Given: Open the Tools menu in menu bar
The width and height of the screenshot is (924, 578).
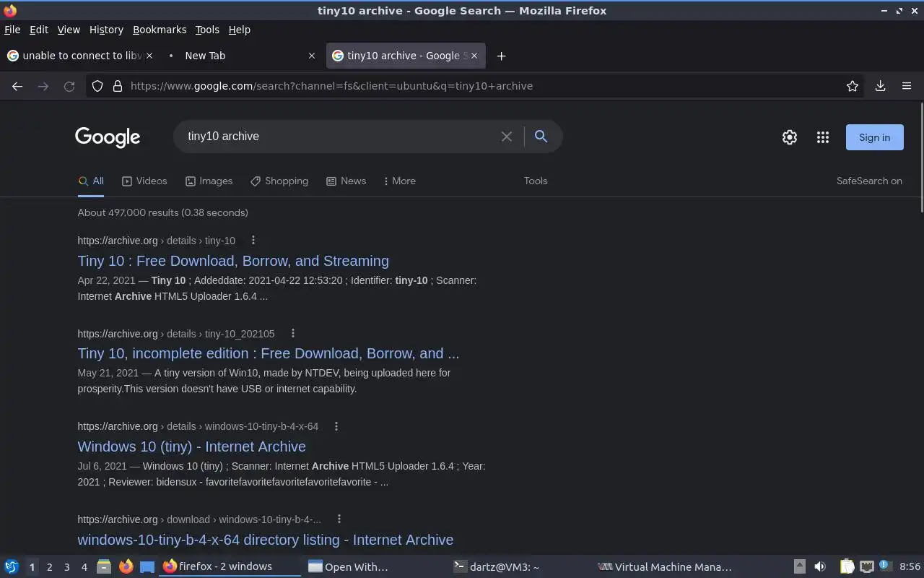Looking at the screenshot, I should pyautogui.click(x=207, y=30).
